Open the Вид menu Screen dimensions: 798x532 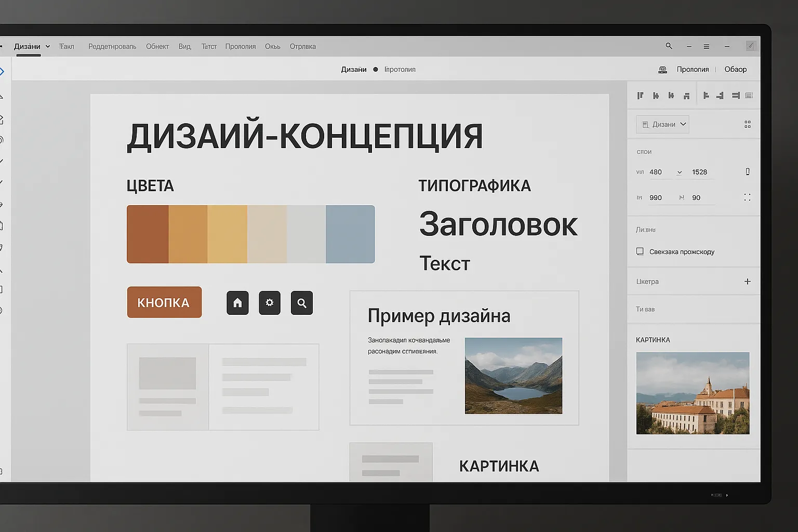(185, 47)
